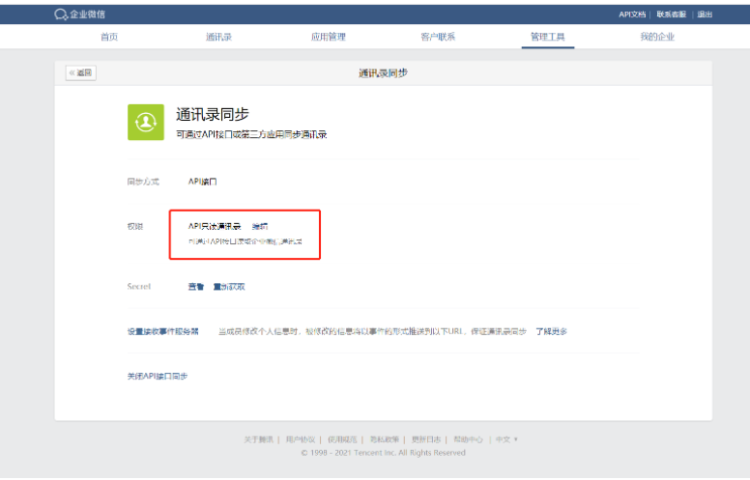
Task: Open the 应用管理 tab
Action: [x=328, y=37]
